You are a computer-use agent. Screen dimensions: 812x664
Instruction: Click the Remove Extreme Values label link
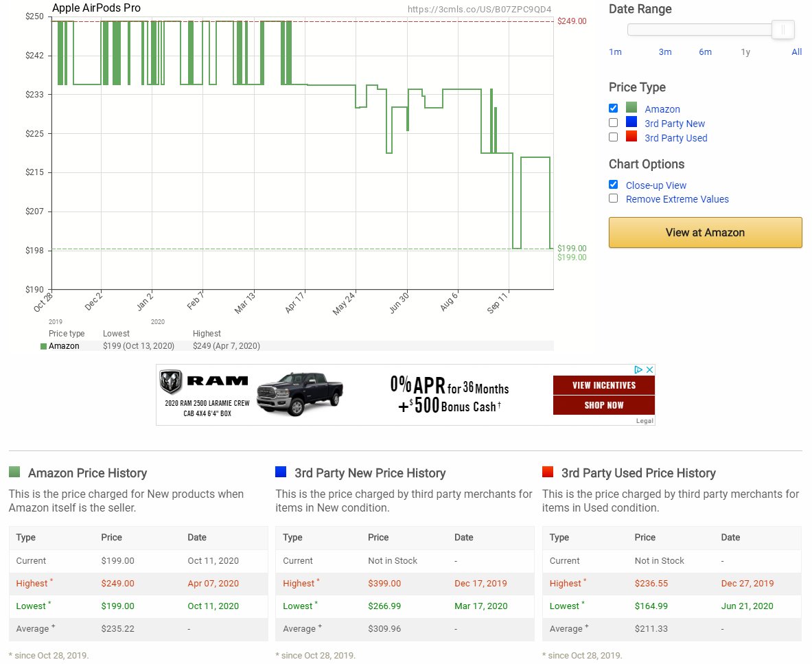(677, 199)
